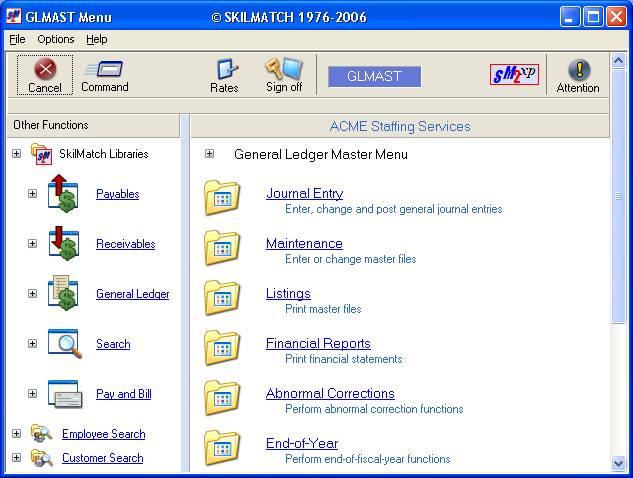Expand the Search tree node

pos(32,344)
